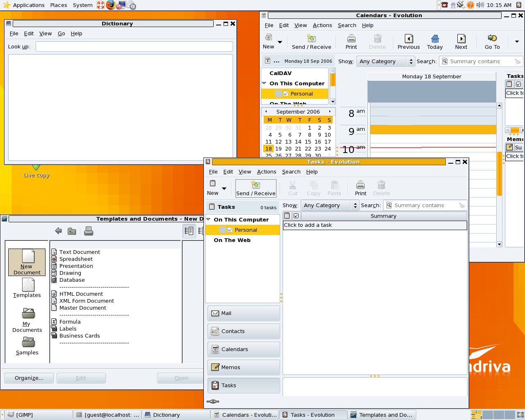Open the Help menu in Tasks window
This screenshot has width=525, height=420.
coord(312,171)
